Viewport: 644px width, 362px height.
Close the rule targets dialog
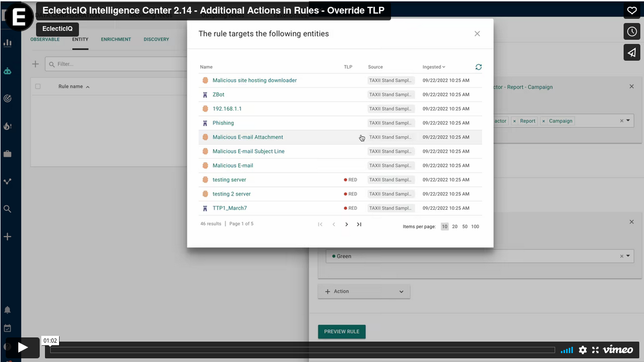click(x=477, y=33)
